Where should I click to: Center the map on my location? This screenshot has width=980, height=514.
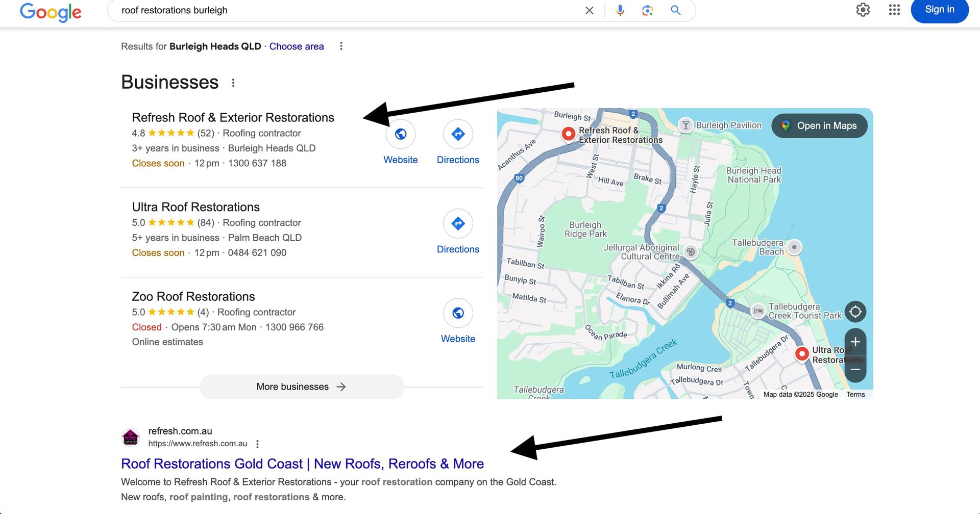coord(855,312)
